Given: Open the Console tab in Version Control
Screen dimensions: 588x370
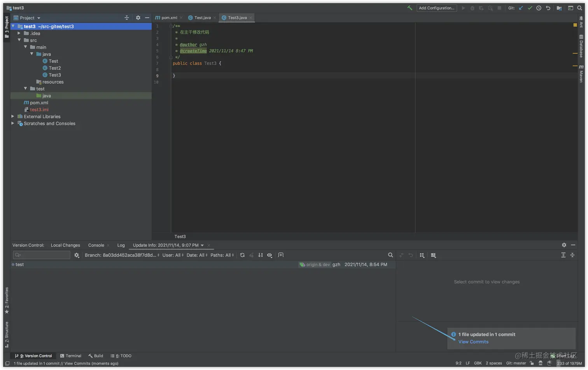Looking at the screenshot, I should coord(96,245).
